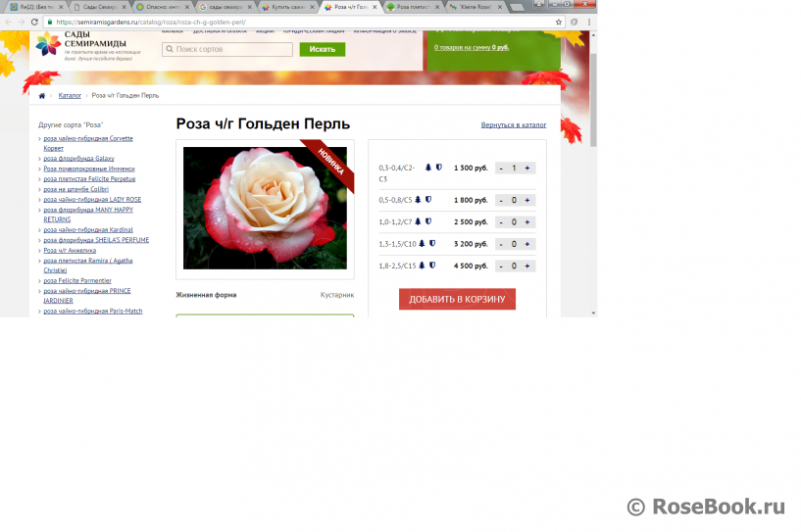
Task: Click the green Искать search button
Action: coord(323,49)
